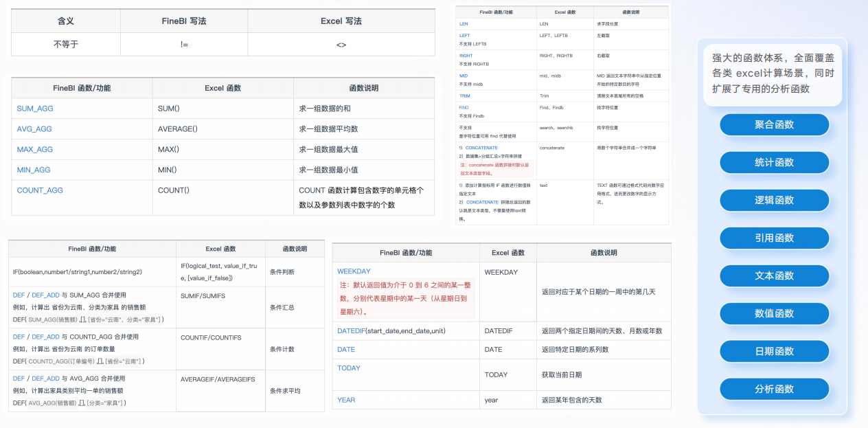The width and height of the screenshot is (868, 428).
Task: Open DEF_ADD link in the AVERAGEIF/AVERAGEIFS row
Action: (46, 379)
